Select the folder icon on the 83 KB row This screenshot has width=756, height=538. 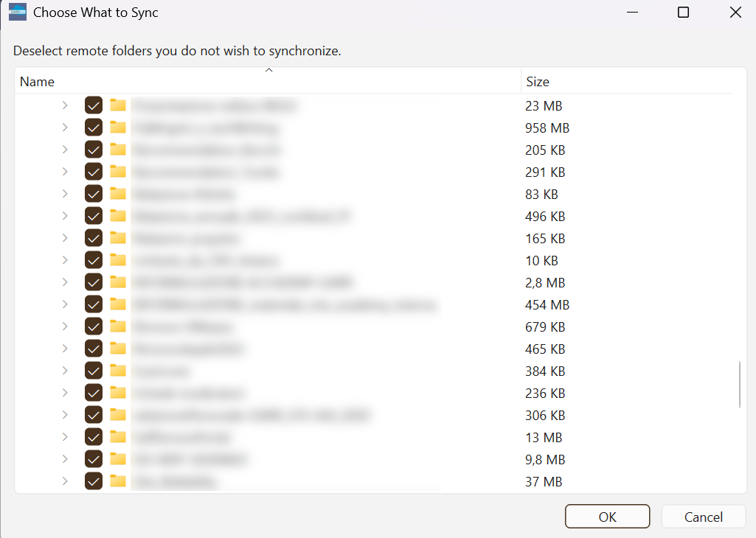tap(117, 193)
